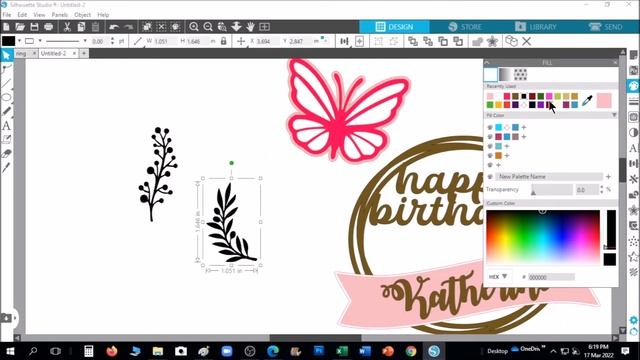This screenshot has width=640, height=360.
Task: Open the File menu
Action: pyautogui.click(x=7, y=15)
